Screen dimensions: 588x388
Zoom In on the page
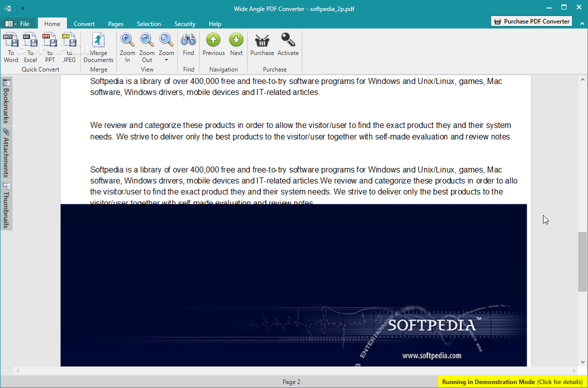click(x=127, y=47)
